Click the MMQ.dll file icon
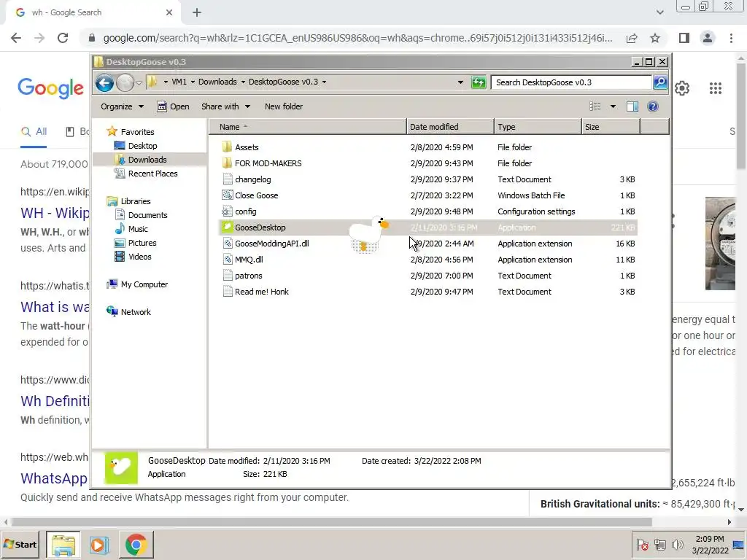747x560 pixels. pos(228,260)
